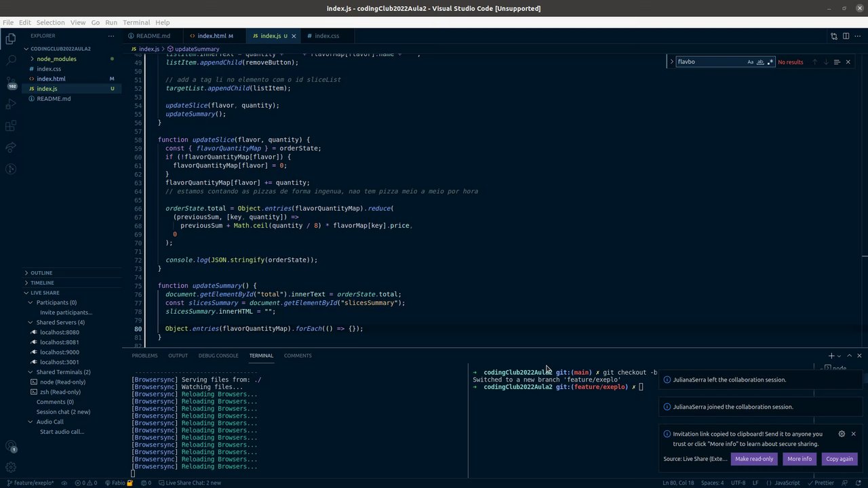The width and height of the screenshot is (868, 488).
Task: Maximize the terminal panel size
Action: 849,356
